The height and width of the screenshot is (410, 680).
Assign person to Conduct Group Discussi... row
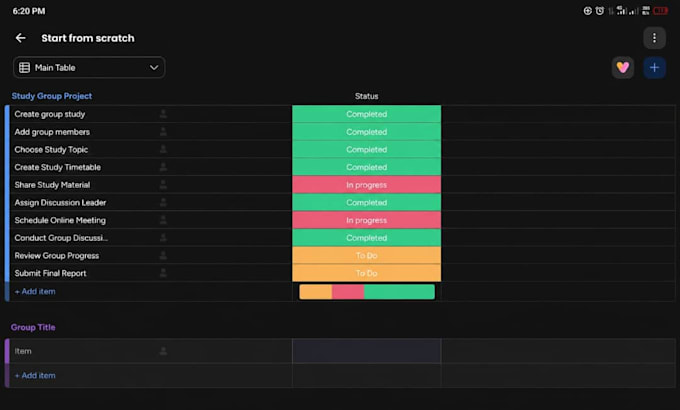tap(163, 238)
